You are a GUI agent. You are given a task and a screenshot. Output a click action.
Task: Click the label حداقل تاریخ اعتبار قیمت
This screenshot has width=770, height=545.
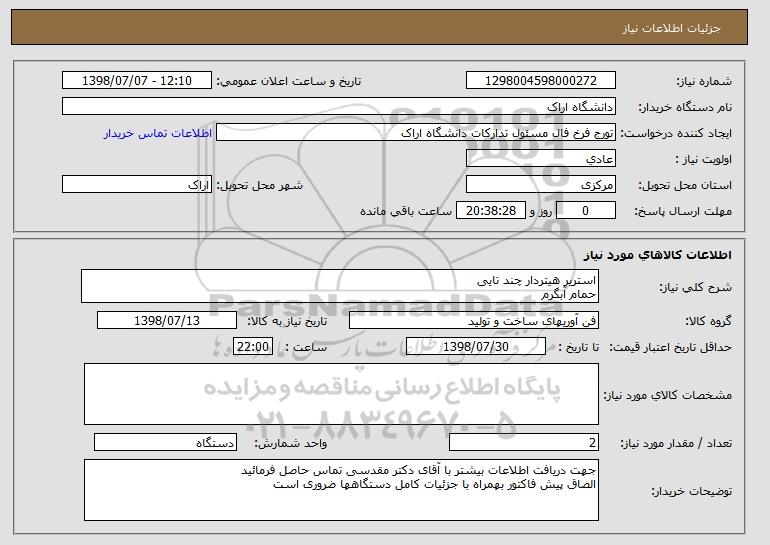click(x=671, y=347)
